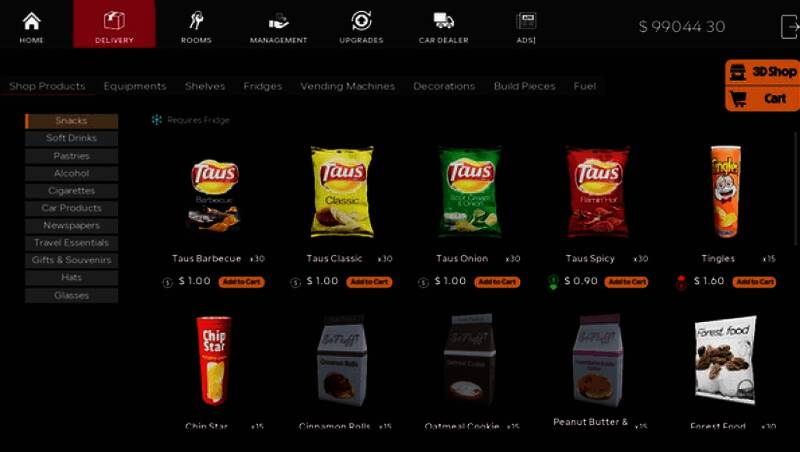Viewport: 800px width, 452px height.
Task: Open the Ads icon
Action: (x=526, y=21)
